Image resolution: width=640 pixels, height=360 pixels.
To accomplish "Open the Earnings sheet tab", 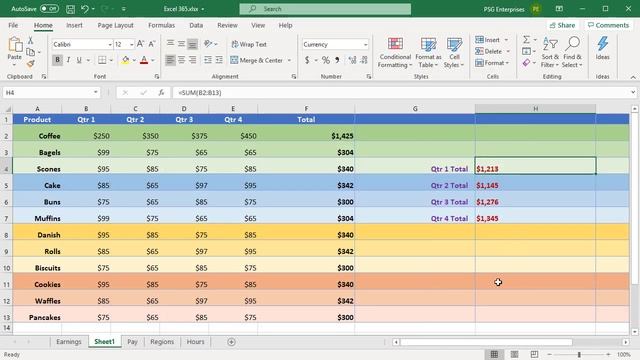I will click(x=69, y=342).
